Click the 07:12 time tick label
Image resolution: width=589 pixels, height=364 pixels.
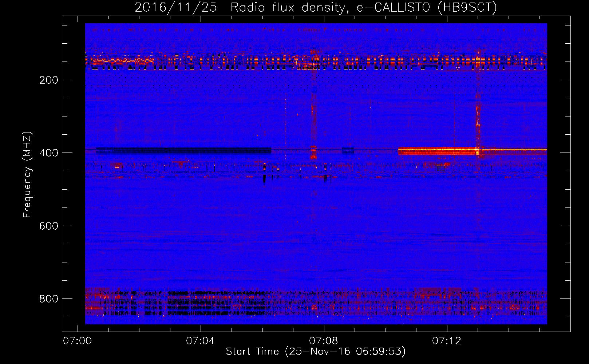pos(447,341)
